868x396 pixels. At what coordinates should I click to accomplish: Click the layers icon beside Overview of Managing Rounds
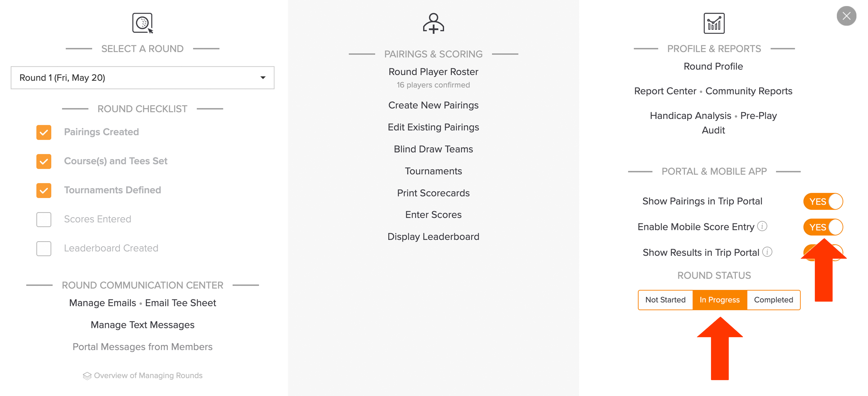87,375
